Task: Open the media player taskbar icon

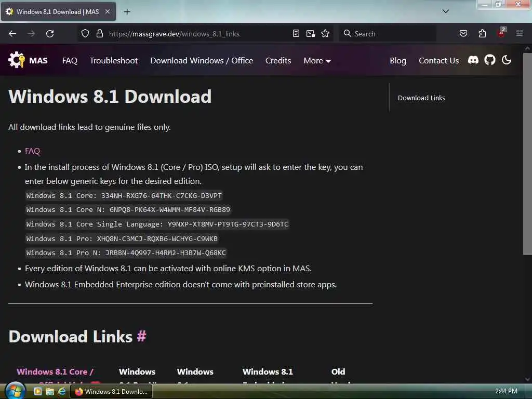Action: (x=37, y=391)
